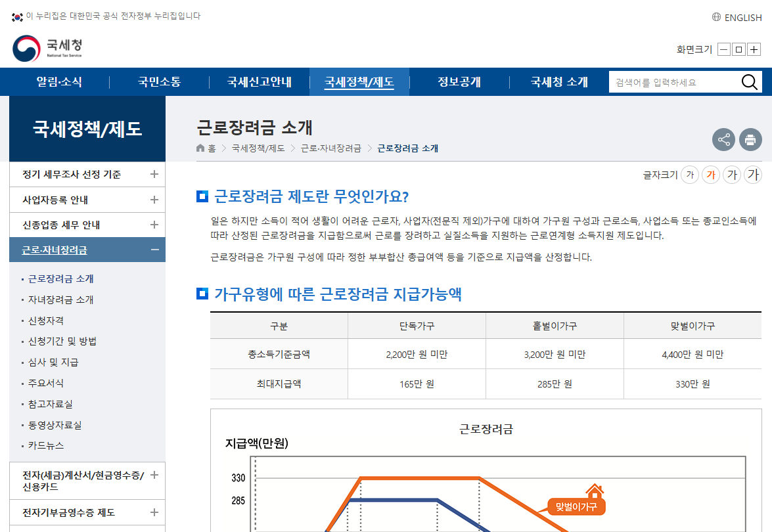Click the search magnifier icon

pos(750,82)
